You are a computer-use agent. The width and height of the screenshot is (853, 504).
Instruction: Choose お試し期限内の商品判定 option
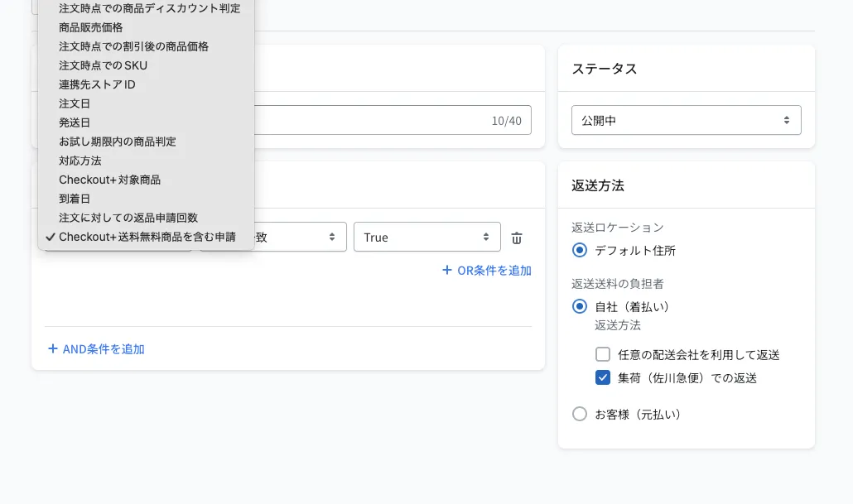pos(146,142)
